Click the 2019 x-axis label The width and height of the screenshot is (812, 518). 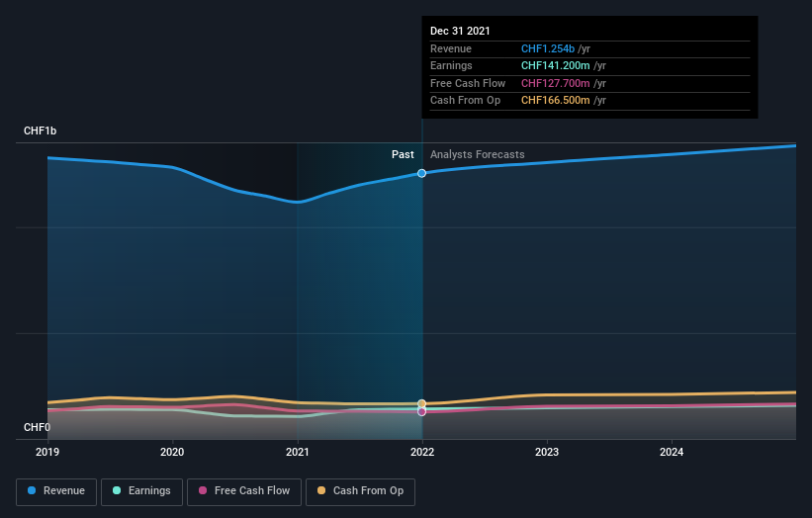[x=47, y=452]
